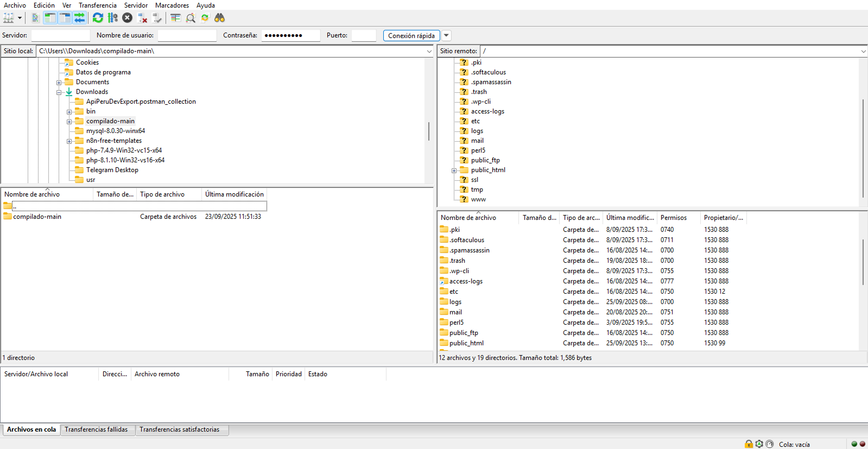Select mysql-8.0.30-winx64 in local tree
Image resolution: width=868 pixels, height=449 pixels.
click(x=116, y=130)
